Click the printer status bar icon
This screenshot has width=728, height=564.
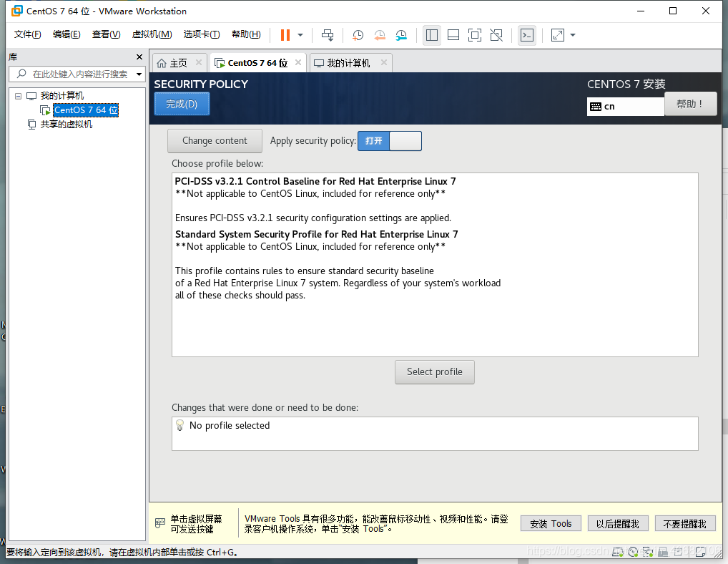679,551
